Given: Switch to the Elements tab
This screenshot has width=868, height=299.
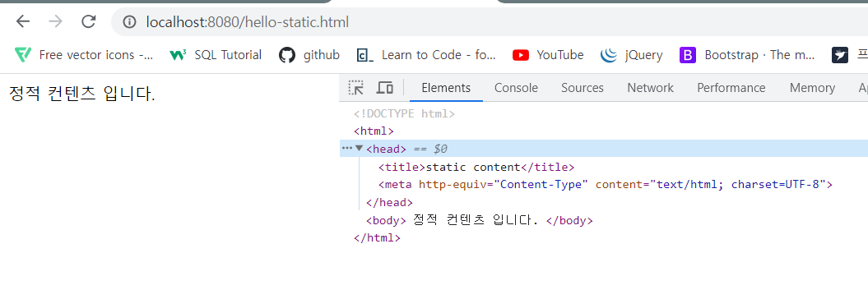Looking at the screenshot, I should tap(446, 88).
